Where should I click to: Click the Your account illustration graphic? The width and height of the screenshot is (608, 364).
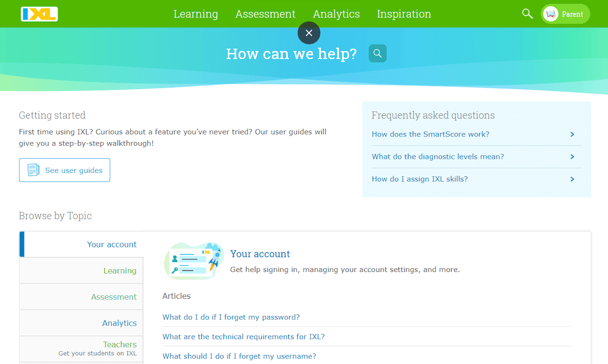(x=194, y=260)
